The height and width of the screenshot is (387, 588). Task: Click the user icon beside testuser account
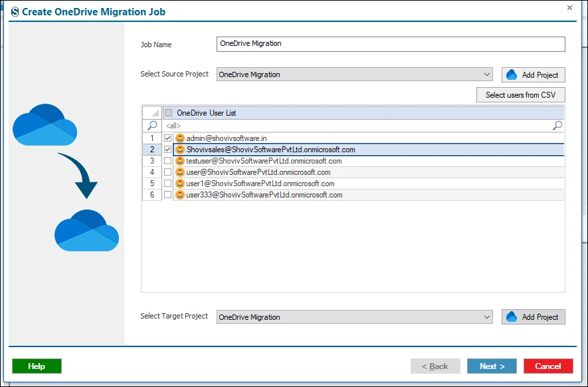[180, 161]
